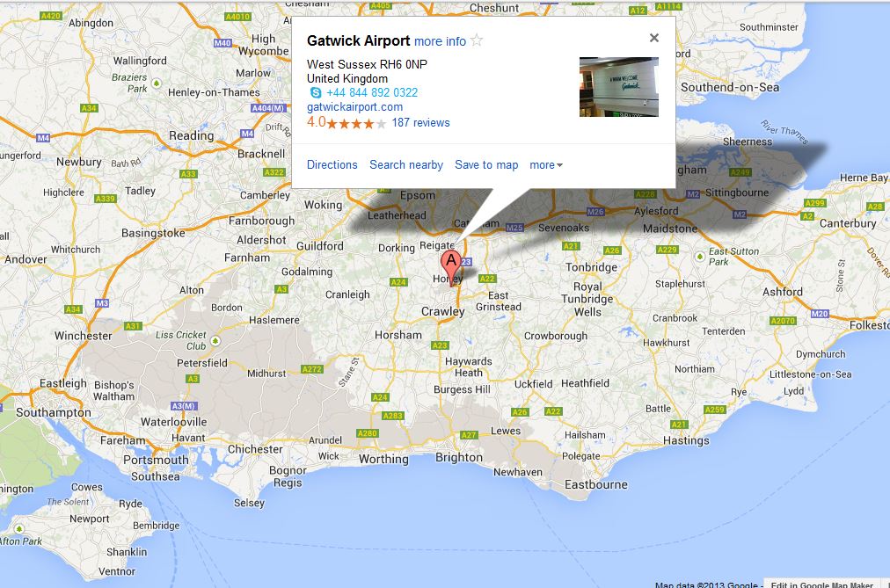
Task: Get Directions to Gatwick Airport
Action: [332, 165]
